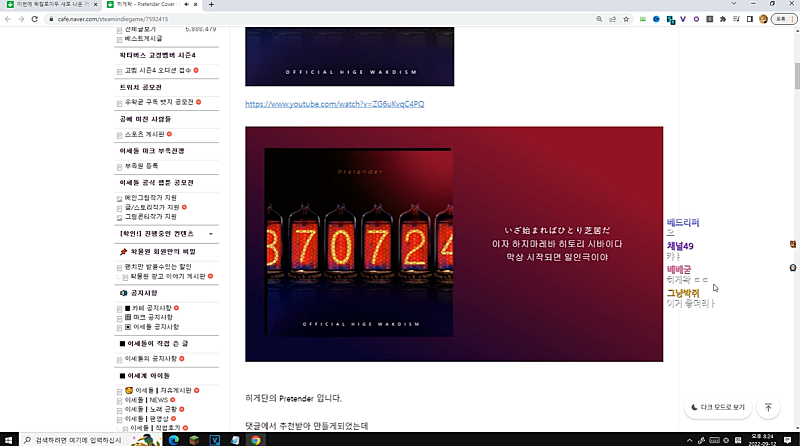Launch Microsoft Edge from the taskbar

(x=173, y=440)
